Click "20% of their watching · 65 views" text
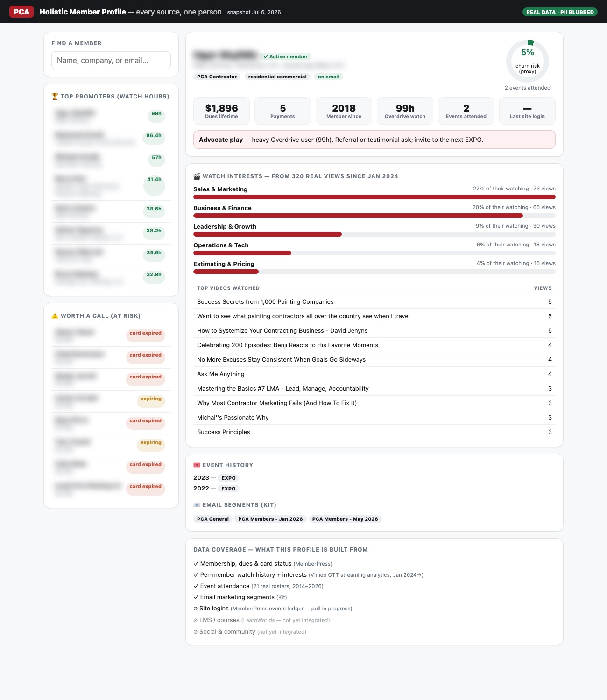 pyautogui.click(x=514, y=207)
